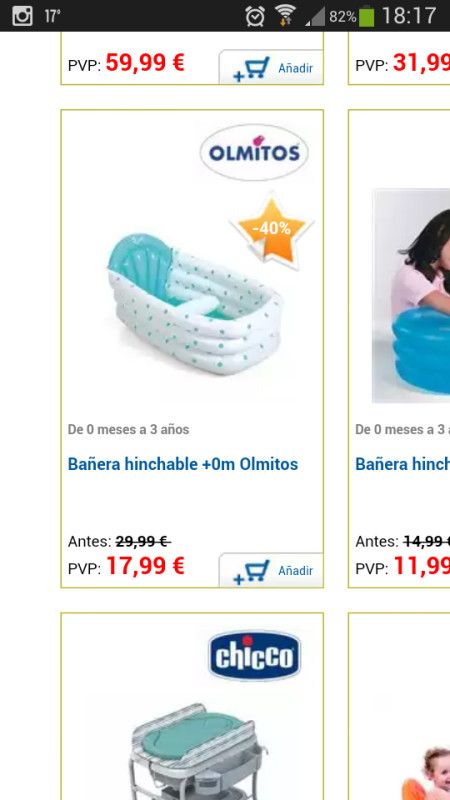Add Bañera hinchable Olmitos to cart
450x800 pixels.
(271, 570)
